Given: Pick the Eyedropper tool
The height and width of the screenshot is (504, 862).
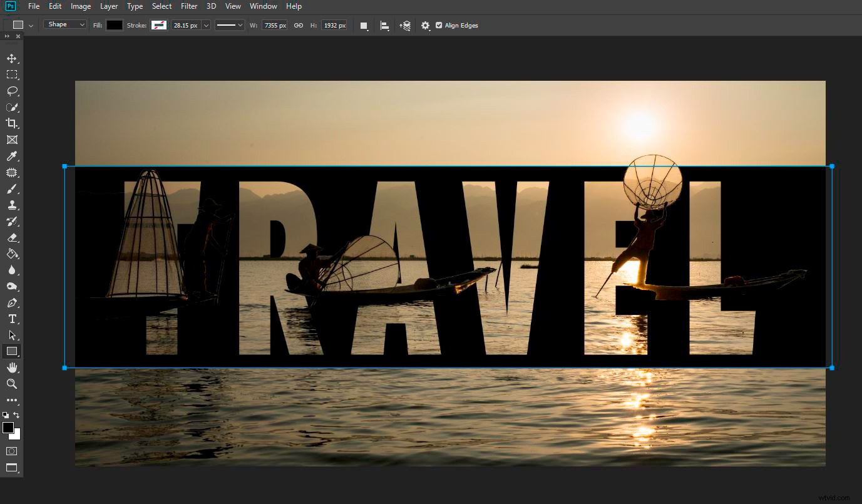Looking at the screenshot, I should [12, 156].
